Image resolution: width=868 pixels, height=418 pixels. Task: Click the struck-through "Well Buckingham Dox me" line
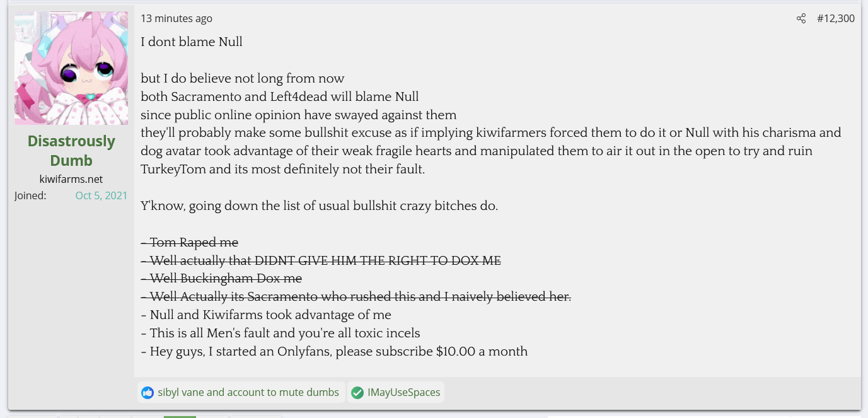pyautogui.click(x=221, y=279)
